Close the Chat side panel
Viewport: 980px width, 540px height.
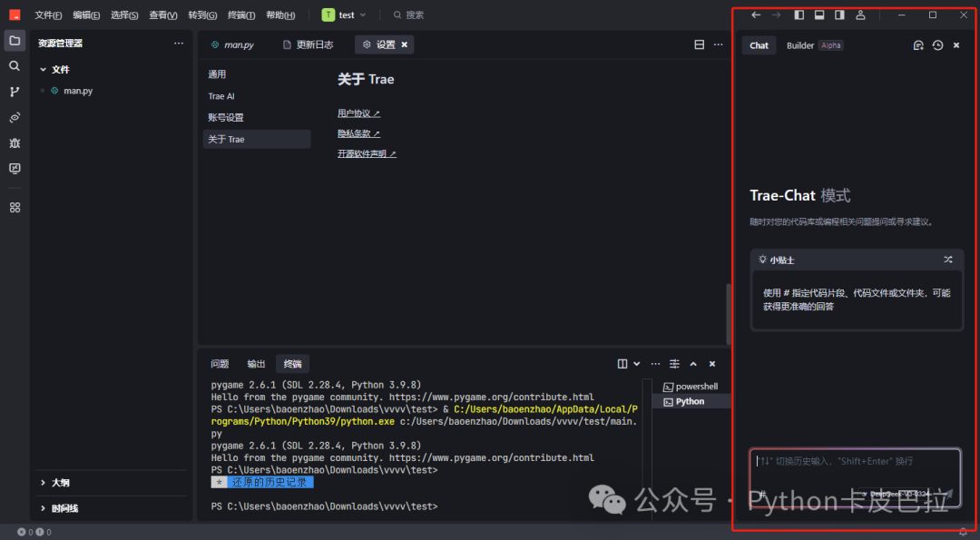(956, 45)
